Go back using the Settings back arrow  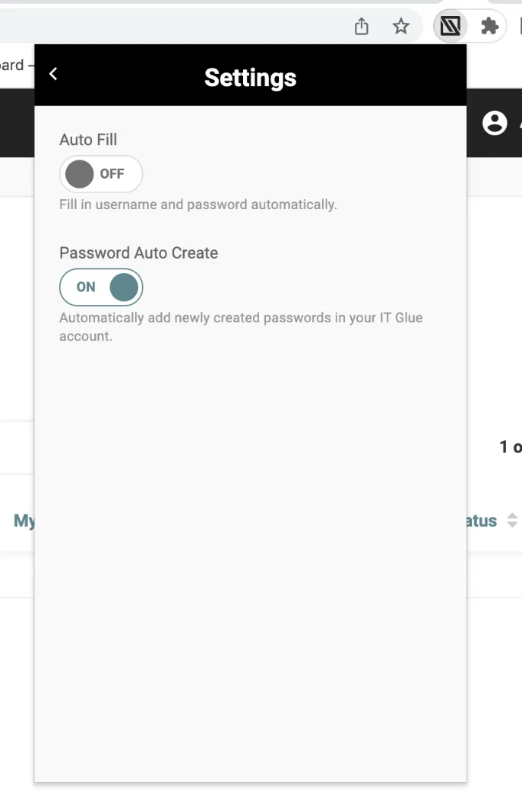point(53,74)
